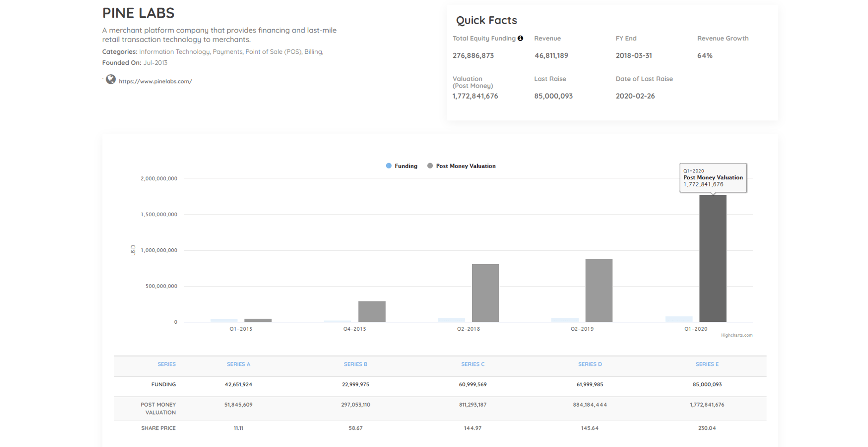Click the SERIES C column header
Image resolution: width=868 pixels, height=447 pixels.
coord(473,365)
